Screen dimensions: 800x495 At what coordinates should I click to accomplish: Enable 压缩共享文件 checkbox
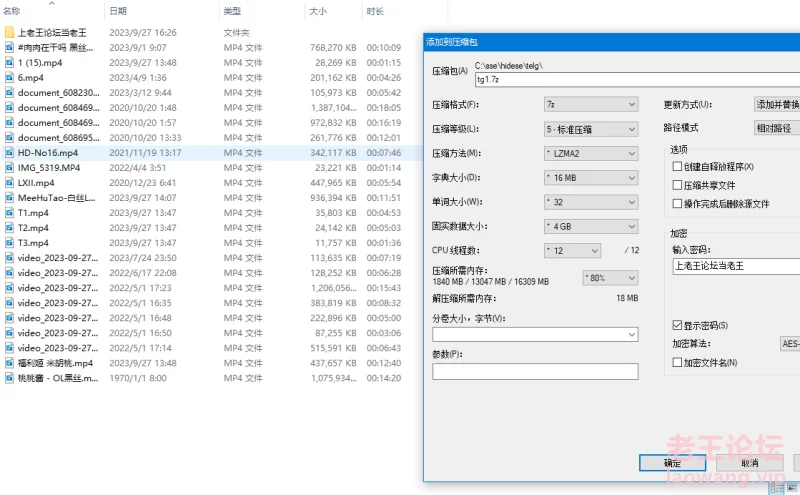[x=677, y=185]
